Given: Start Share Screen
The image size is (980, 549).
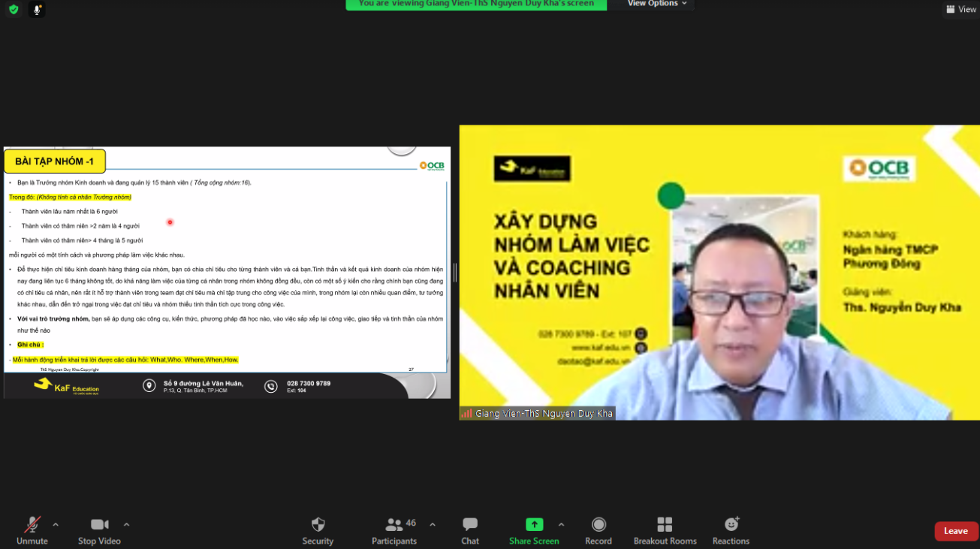Looking at the screenshot, I should coord(534,530).
